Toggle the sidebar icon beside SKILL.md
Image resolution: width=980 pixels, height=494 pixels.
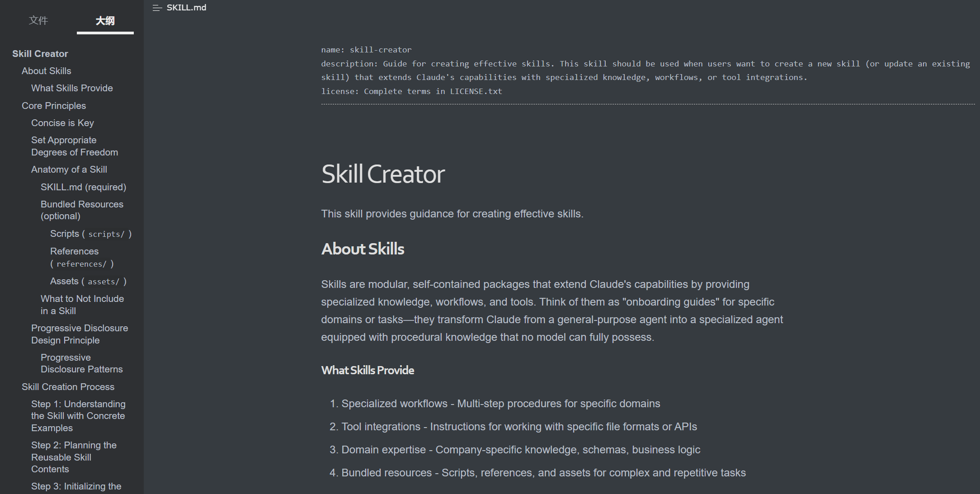pos(157,8)
